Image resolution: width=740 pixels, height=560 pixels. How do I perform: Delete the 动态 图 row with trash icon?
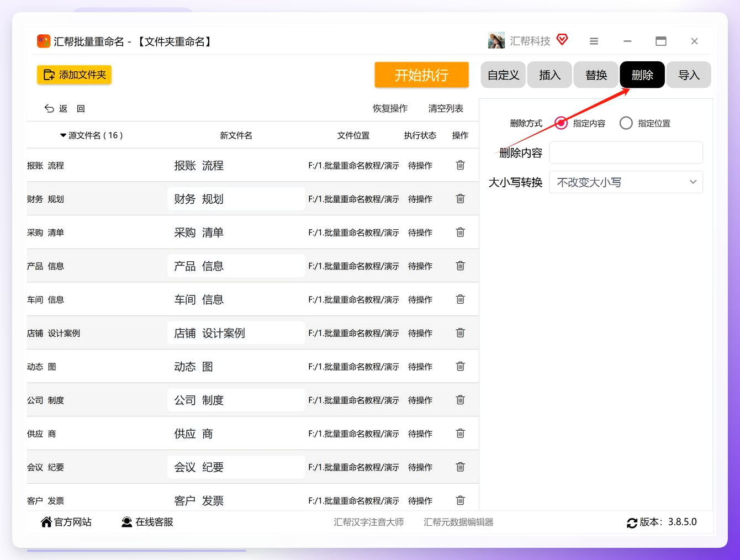point(460,366)
